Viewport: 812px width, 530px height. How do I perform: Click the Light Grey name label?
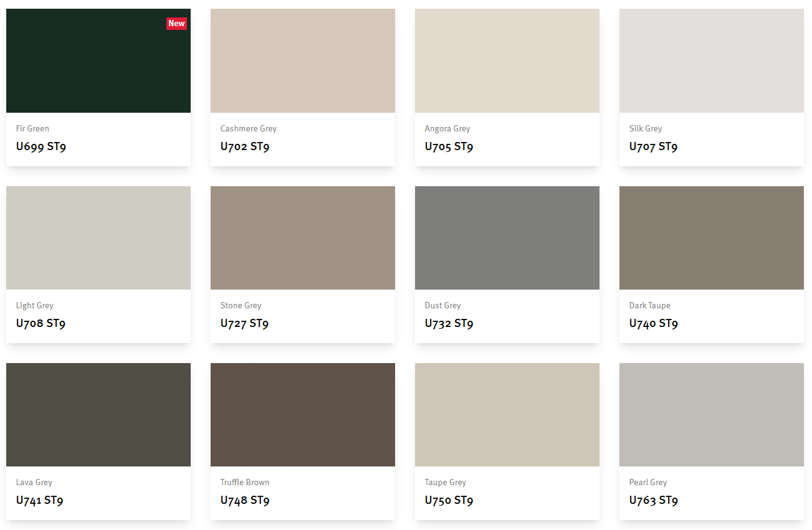tap(35, 305)
